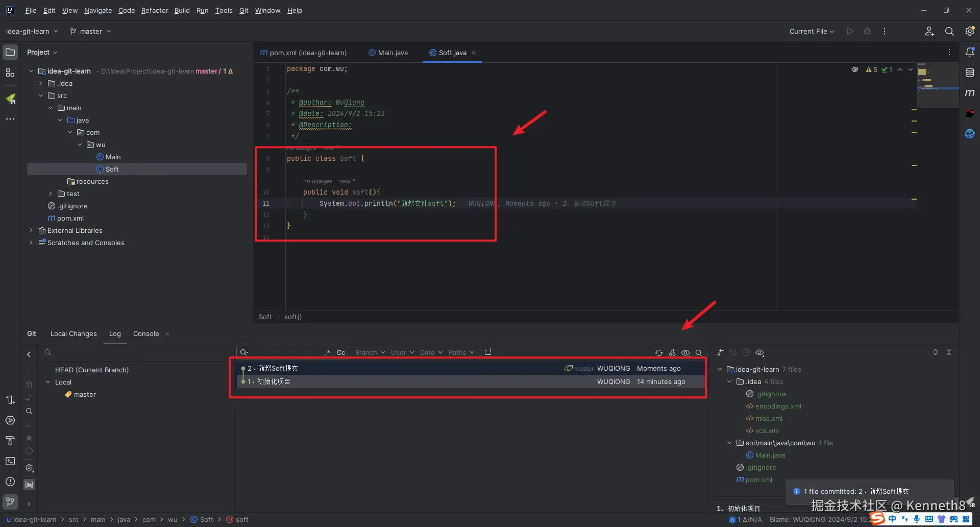Open the Project tool window icon

(x=10, y=52)
